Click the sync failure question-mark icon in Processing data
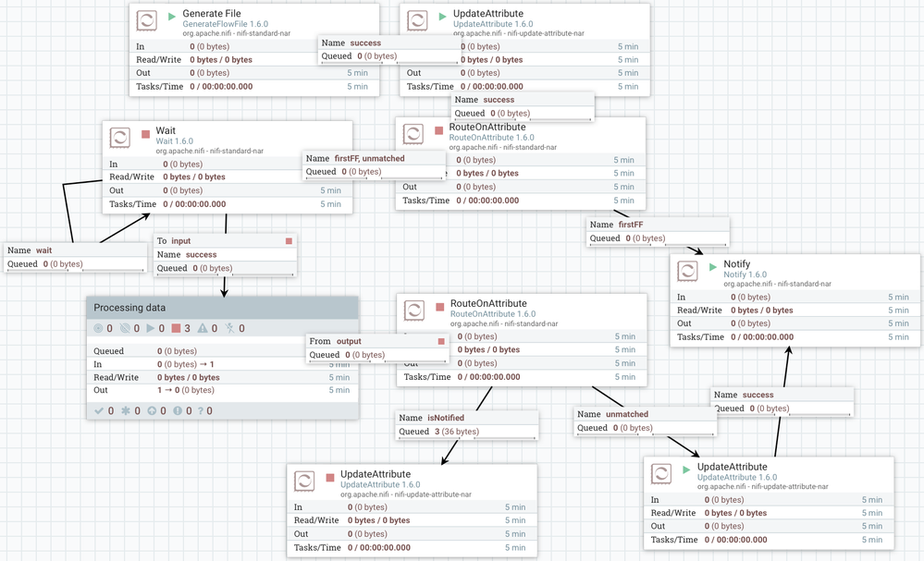The width and height of the screenshot is (924, 561). click(x=201, y=411)
